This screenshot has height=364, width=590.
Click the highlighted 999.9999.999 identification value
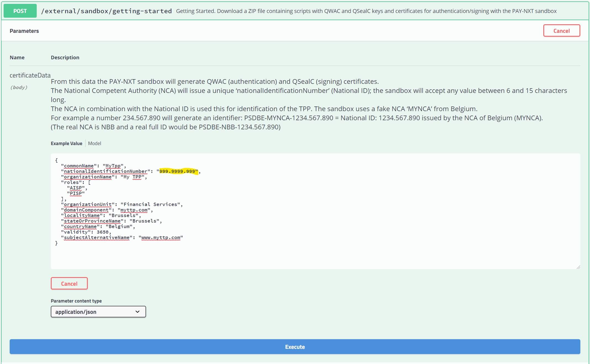(178, 172)
